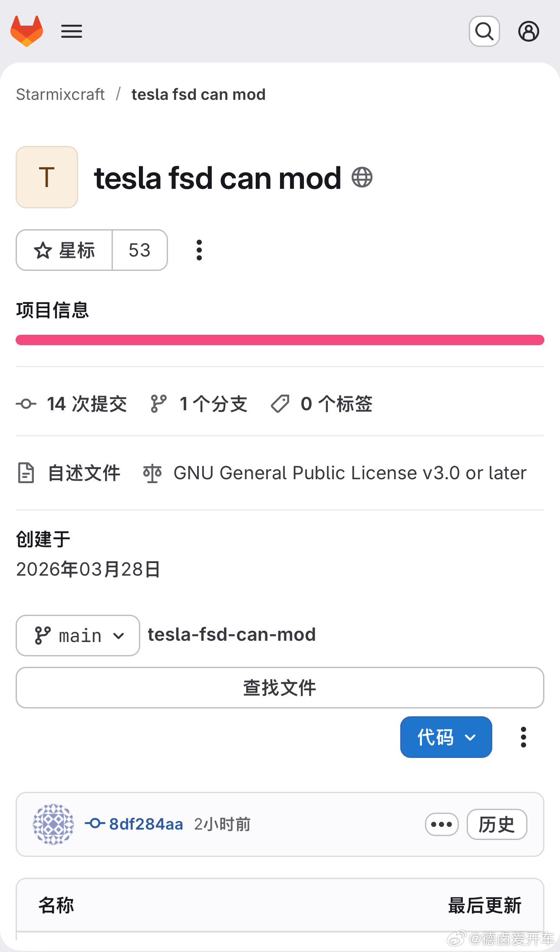The image size is (560, 952).
Task: Click commit hash 8df284aa
Action: coord(146,824)
